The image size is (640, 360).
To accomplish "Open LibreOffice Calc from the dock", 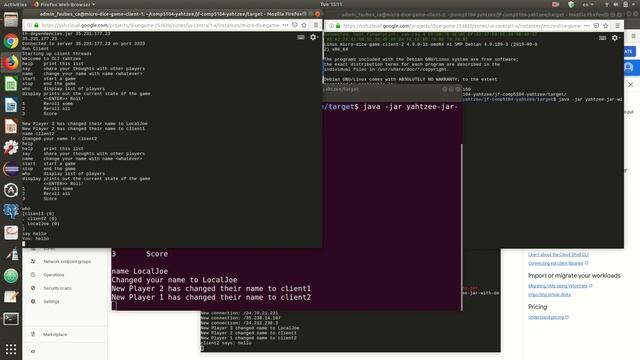I will 11,84.
